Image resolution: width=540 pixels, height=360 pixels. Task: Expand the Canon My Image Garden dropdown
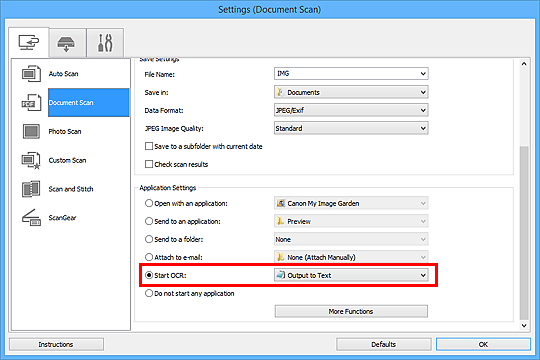click(x=351, y=203)
